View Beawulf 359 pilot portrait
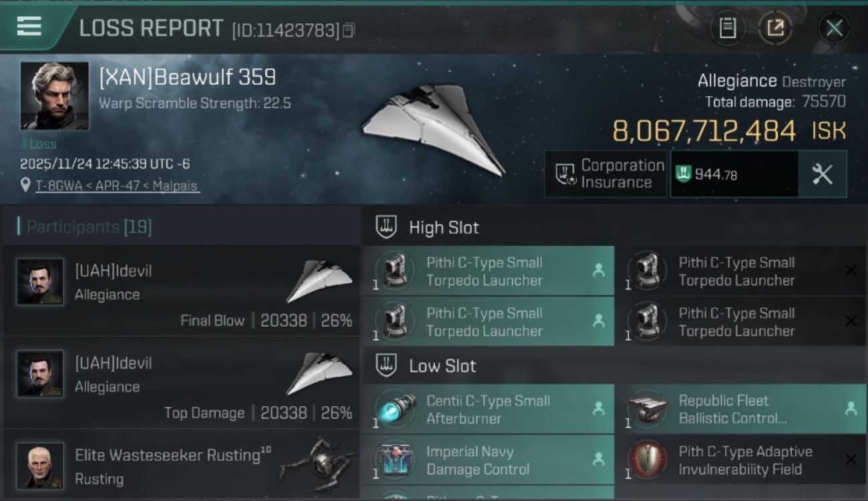Screen dimensions: 868x501 click(54, 96)
